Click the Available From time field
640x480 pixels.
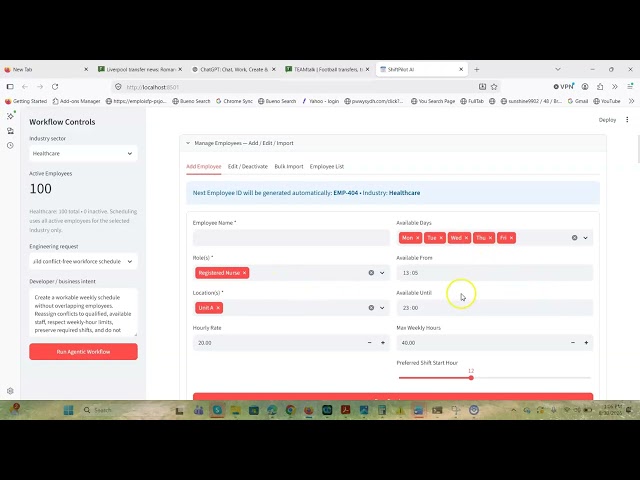[x=494, y=273]
